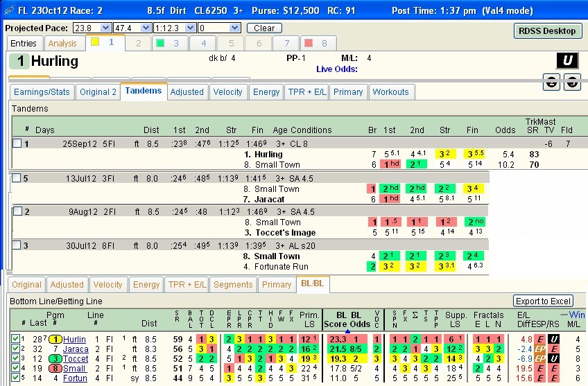Open the 47.4 projected pace dropdown
The height and width of the screenshot is (386, 588).
pyautogui.click(x=145, y=28)
